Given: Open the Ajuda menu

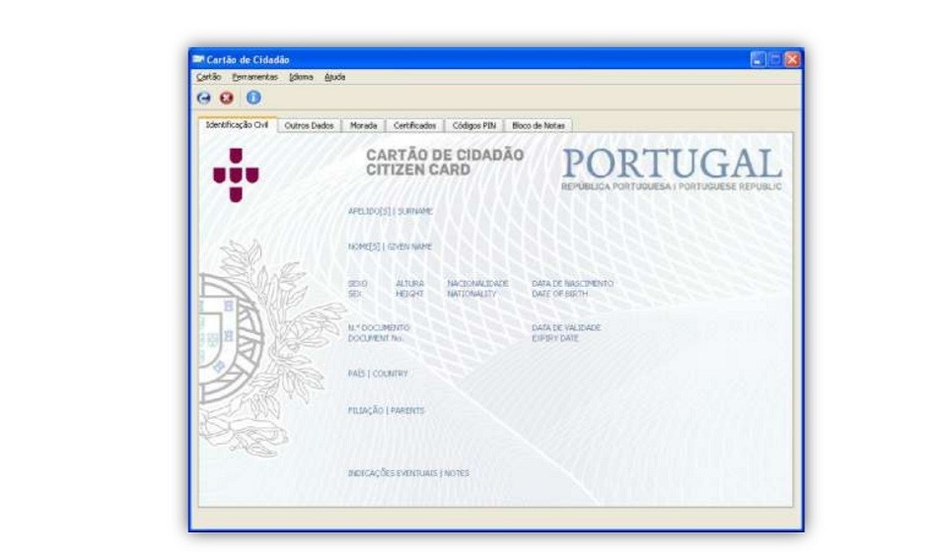Looking at the screenshot, I should 334,77.
